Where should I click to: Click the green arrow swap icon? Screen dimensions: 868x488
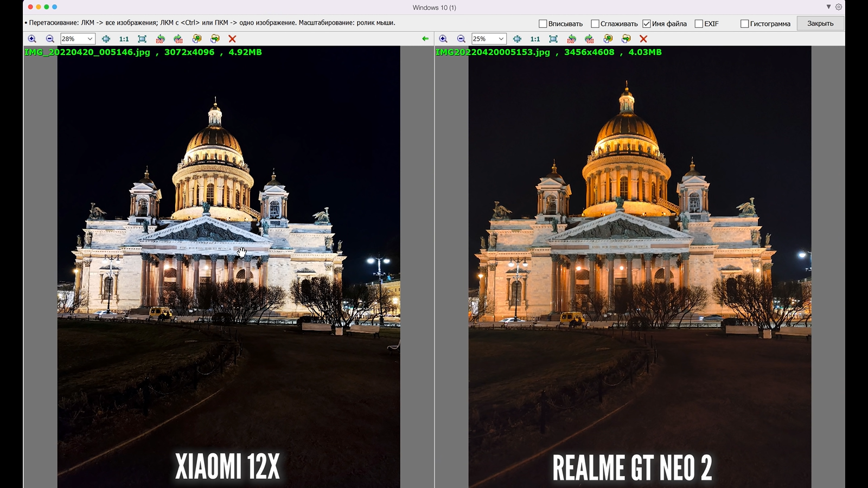coord(425,39)
